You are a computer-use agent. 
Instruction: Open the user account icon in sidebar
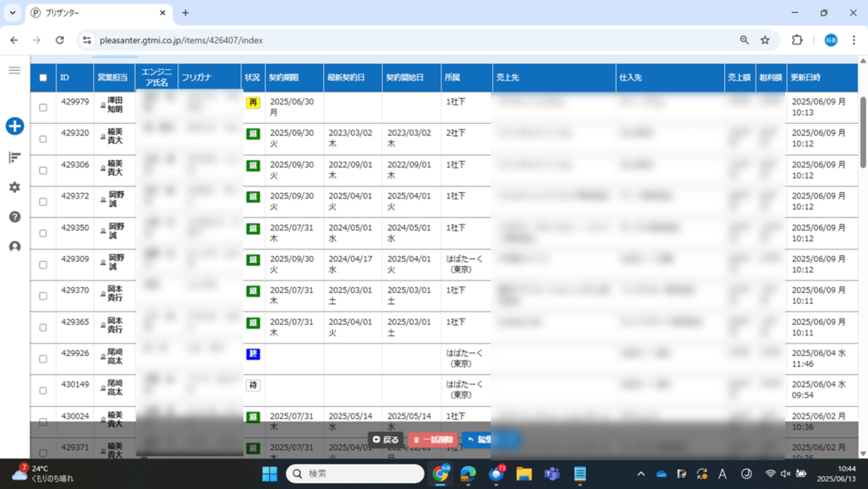[x=14, y=247]
